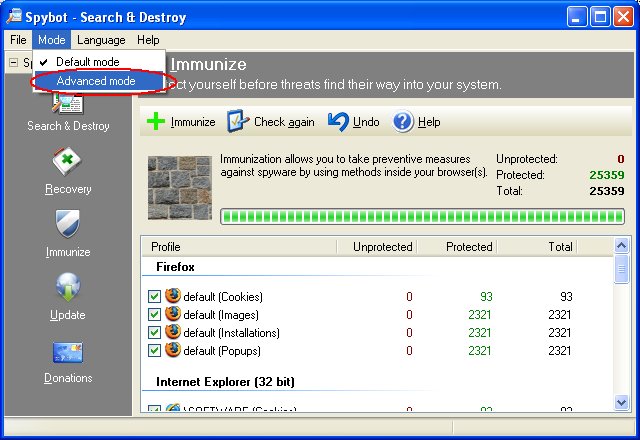This screenshot has height=440, width=640.
Task: Click the Recovery label in the sidebar
Action: [x=68, y=189]
